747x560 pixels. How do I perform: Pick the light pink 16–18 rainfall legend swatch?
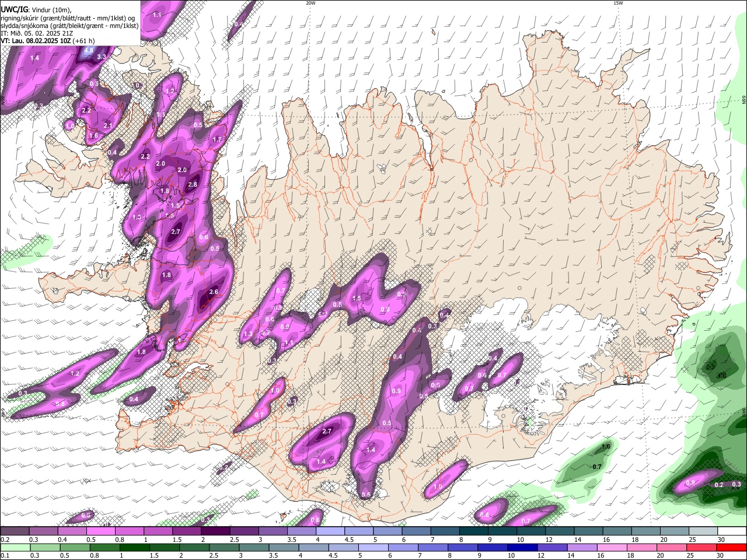click(612, 548)
